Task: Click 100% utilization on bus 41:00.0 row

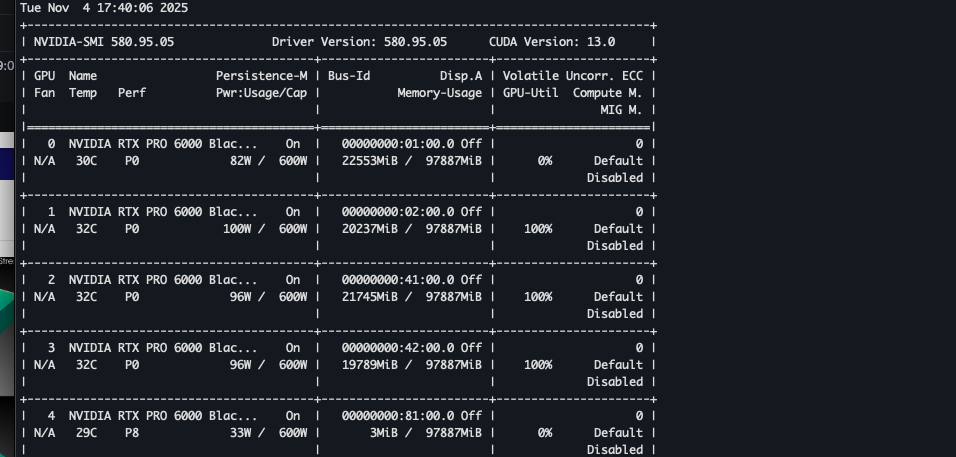Action: pos(538,297)
